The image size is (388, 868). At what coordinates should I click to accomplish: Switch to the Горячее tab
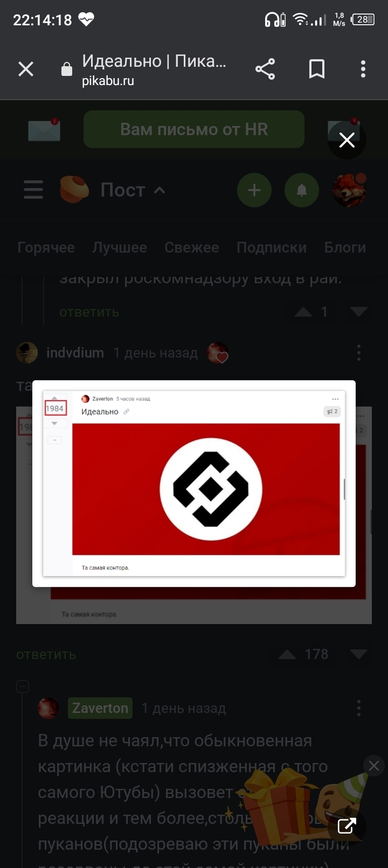pyautogui.click(x=46, y=248)
